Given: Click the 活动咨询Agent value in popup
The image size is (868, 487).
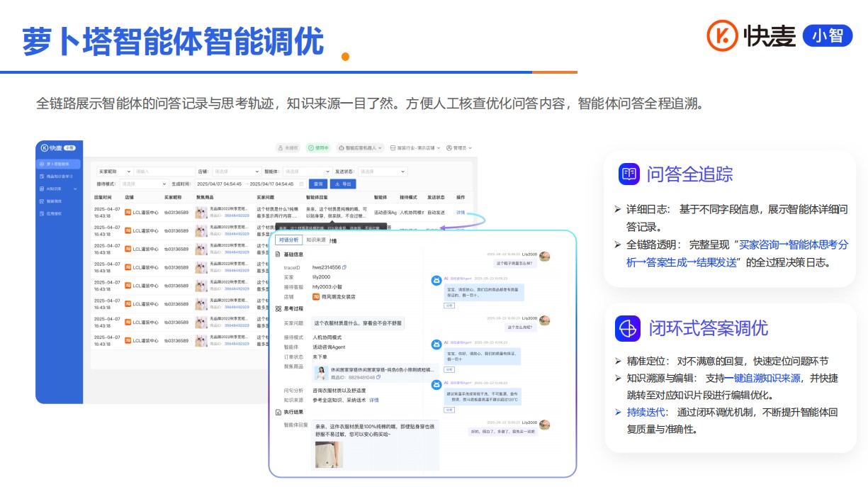Looking at the screenshot, I should pyautogui.click(x=329, y=347).
